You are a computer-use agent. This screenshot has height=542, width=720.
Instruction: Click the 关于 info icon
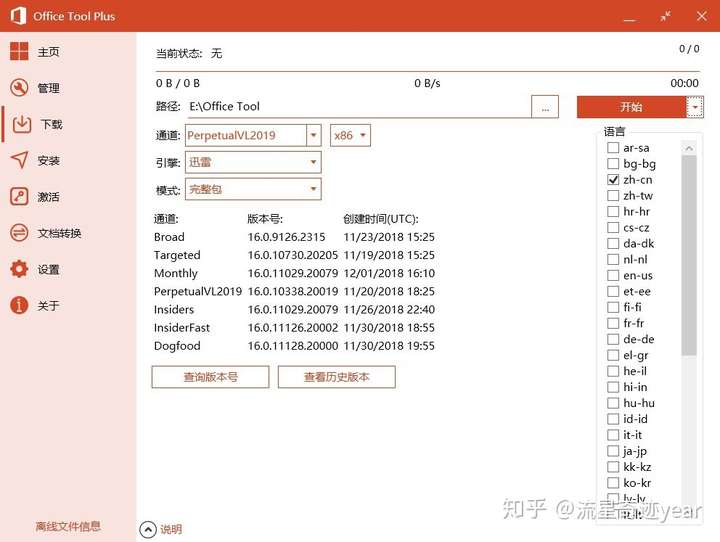tap(19, 305)
